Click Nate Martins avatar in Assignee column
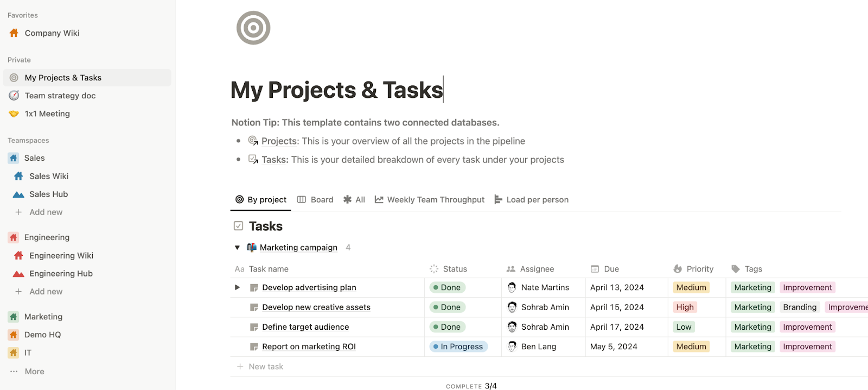The image size is (868, 390). (512, 287)
